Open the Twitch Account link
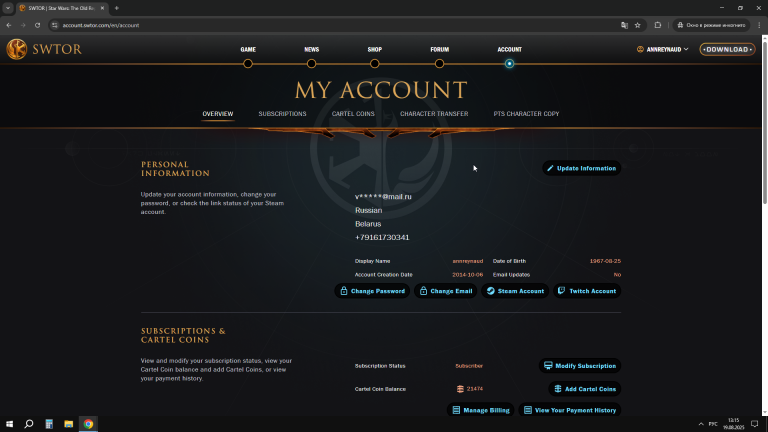 pyautogui.click(x=587, y=291)
